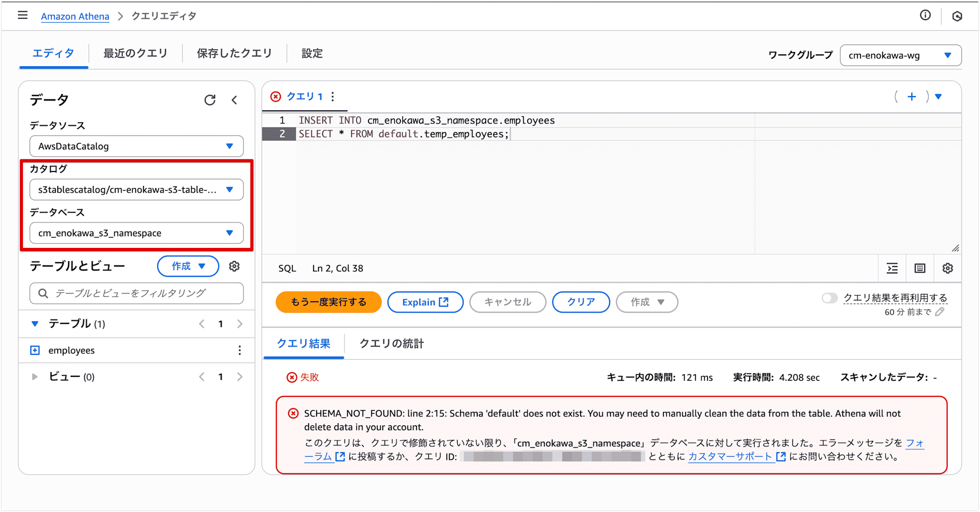Switch to the エディタ tab
Screen dimensions: 980x512
pos(53,53)
